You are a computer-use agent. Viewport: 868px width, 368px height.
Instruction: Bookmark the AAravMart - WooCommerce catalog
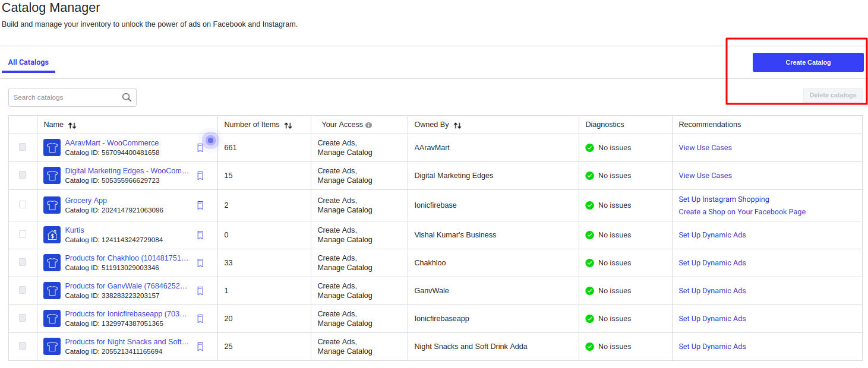tap(200, 148)
